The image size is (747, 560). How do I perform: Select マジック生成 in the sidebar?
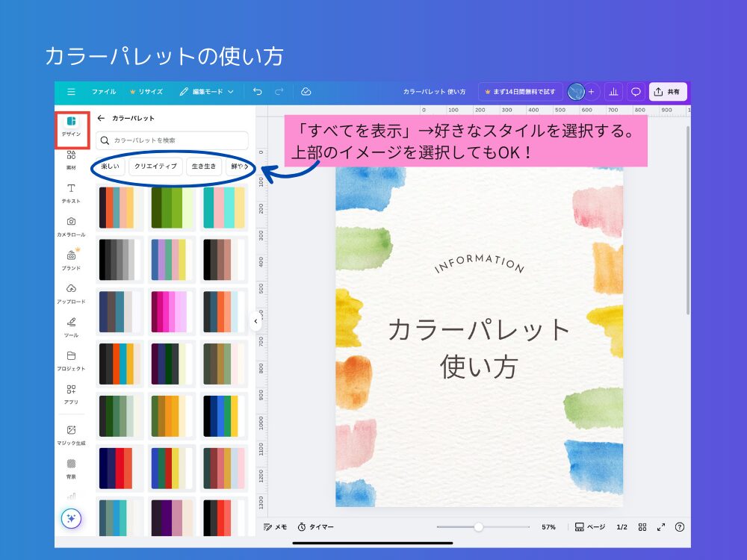click(71, 433)
